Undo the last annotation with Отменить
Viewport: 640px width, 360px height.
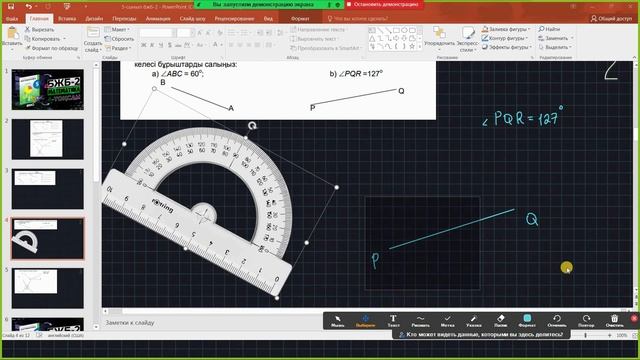(x=557, y=321)
